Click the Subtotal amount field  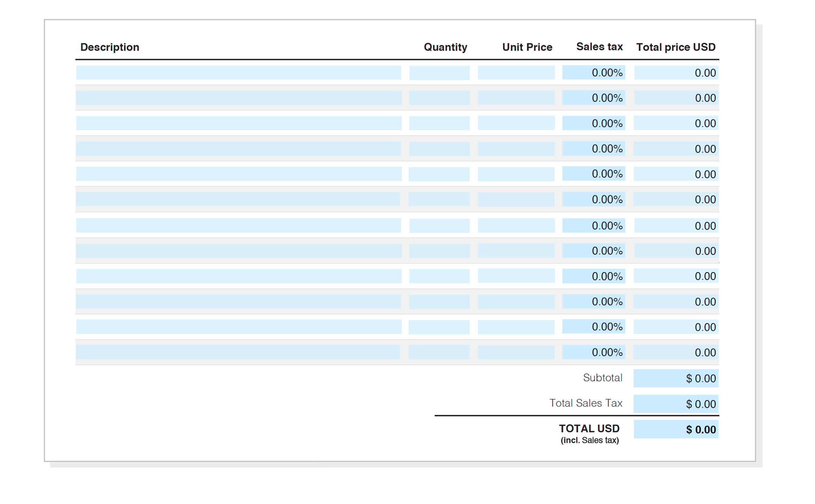[676, 378]
